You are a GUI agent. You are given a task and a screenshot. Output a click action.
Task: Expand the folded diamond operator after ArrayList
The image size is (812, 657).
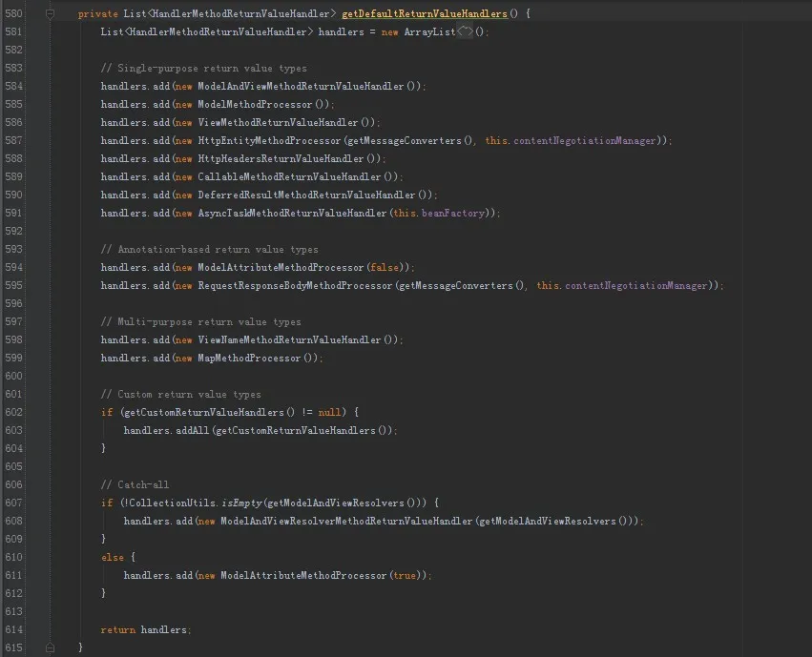click(464, 32)
